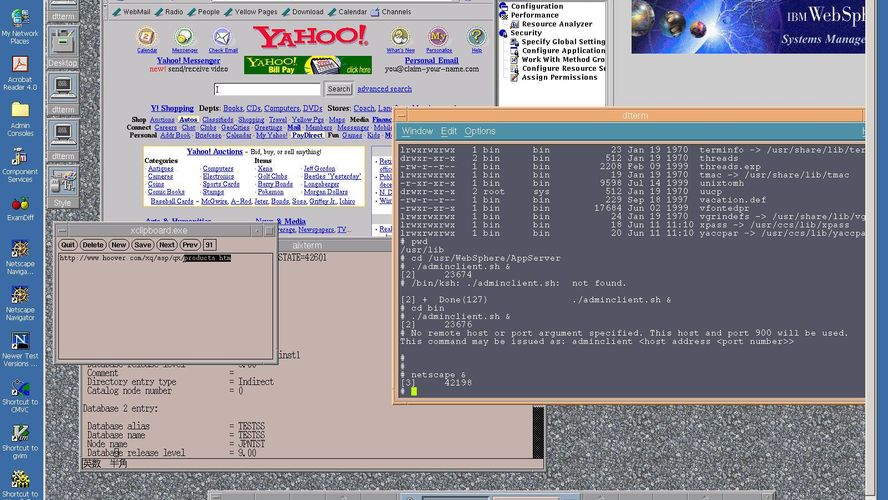888x500 pixels.
Task: Click the Desktop icon in left panel
Action: [62, 44]
